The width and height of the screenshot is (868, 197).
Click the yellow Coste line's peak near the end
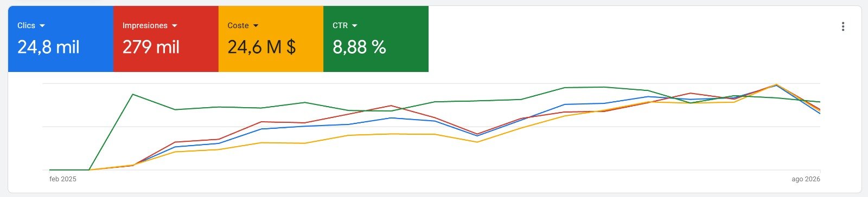pyautogui.click(x=777, y=84)
